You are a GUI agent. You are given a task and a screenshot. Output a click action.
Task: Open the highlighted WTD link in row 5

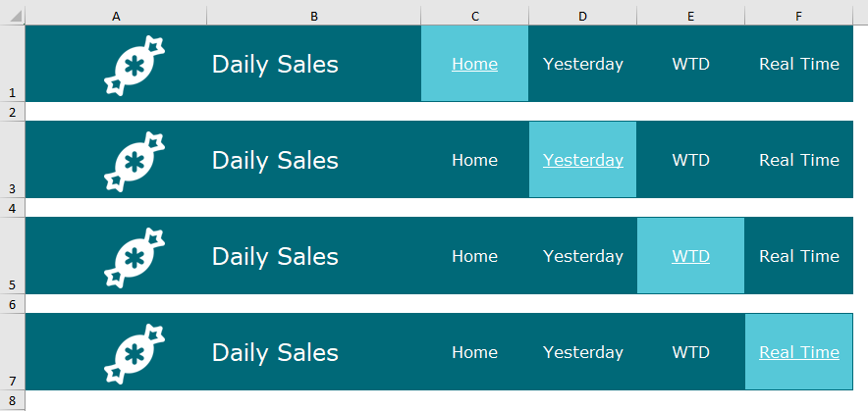pos(690,257)
